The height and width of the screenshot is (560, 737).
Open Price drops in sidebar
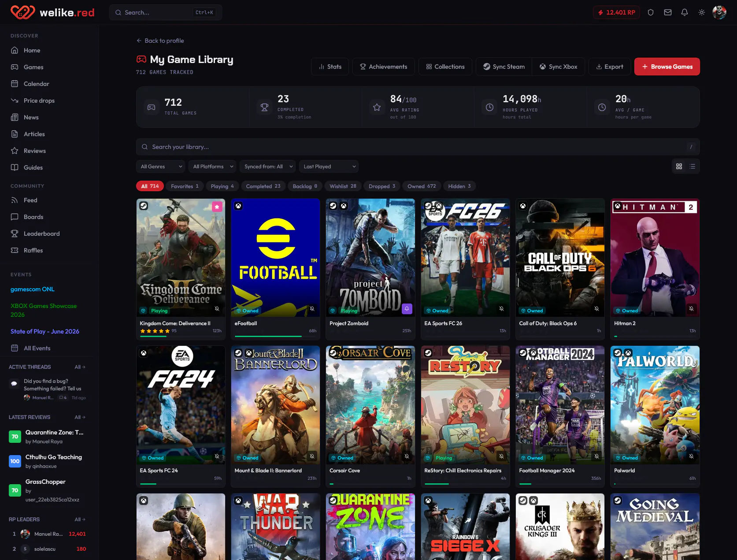[49, 100]
